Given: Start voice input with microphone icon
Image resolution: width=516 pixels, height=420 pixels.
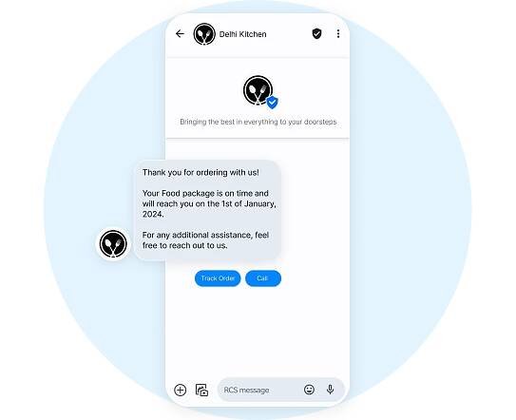Looking at the screenshot, I should [x=330, y=390].
